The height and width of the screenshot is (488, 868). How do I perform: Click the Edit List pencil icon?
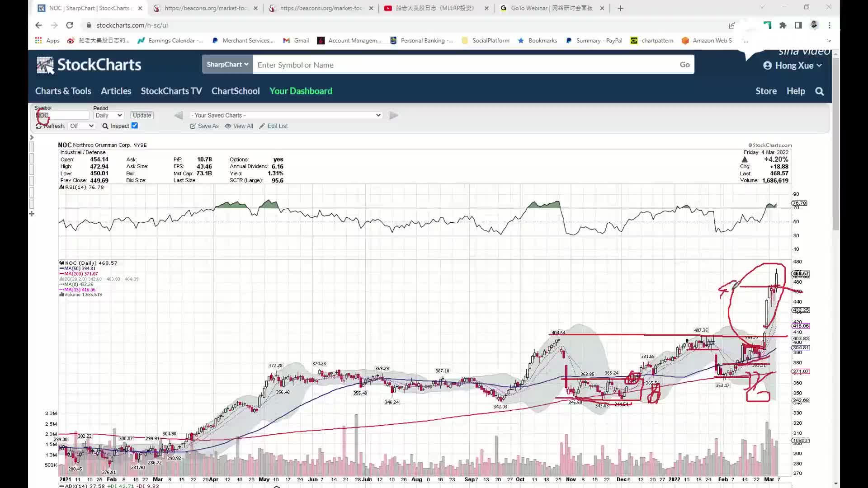pos(262,127)
